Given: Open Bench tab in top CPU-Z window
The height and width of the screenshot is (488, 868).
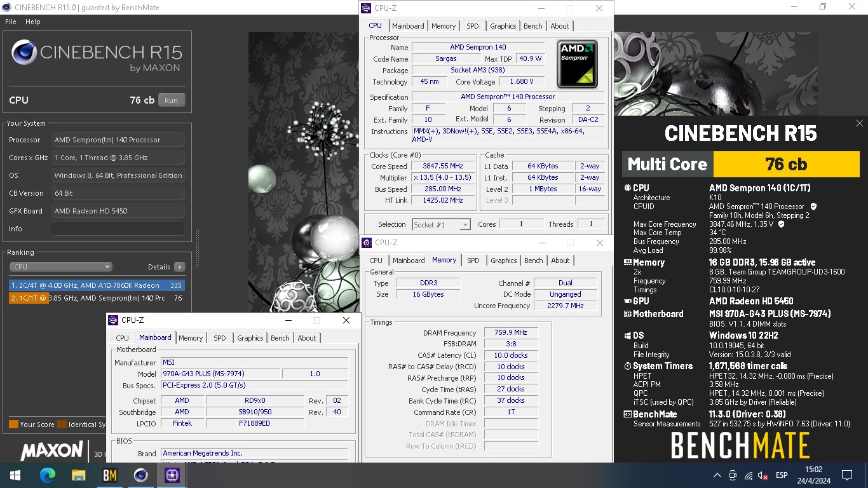Looking at the screenshot, I should 533,26.
